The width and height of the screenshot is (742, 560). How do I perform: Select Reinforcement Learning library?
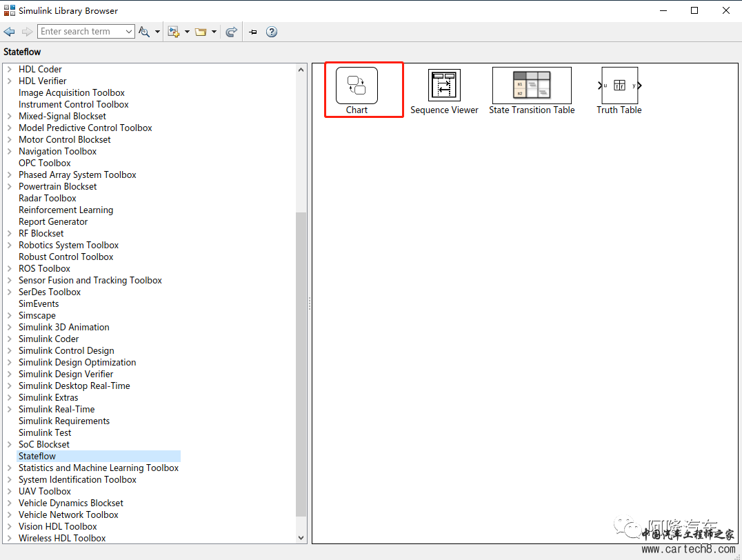tap(66, 210)
